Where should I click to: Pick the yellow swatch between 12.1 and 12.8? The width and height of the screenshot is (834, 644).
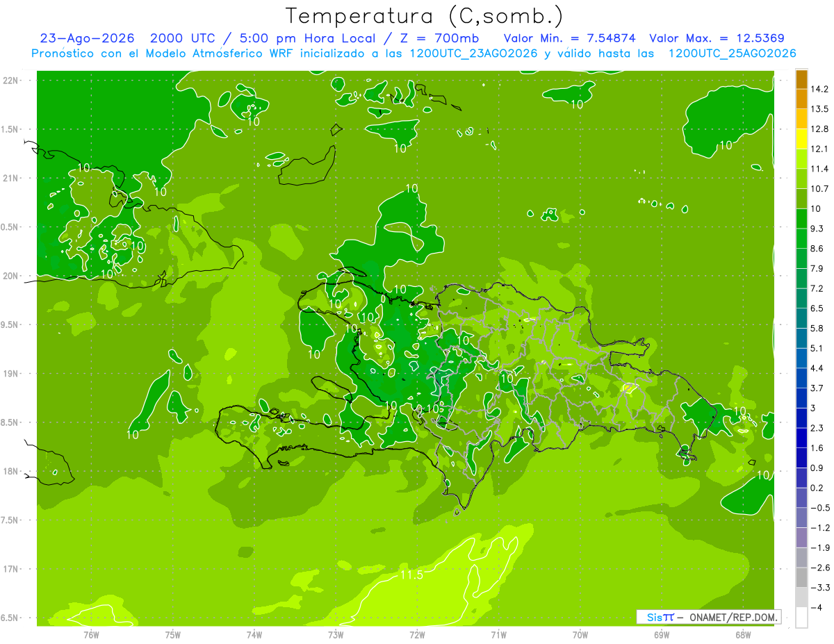802,139
